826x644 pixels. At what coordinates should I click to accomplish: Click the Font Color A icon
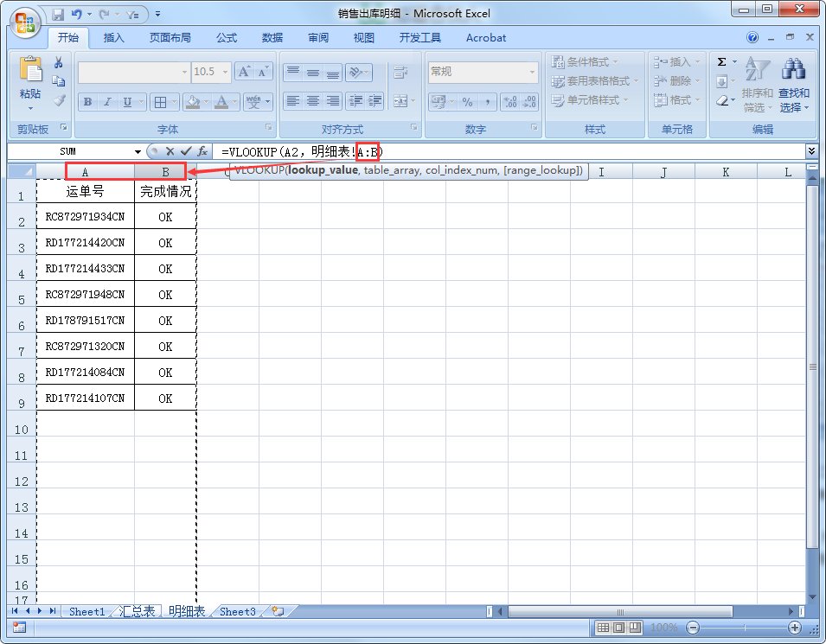tap(223, 102)
